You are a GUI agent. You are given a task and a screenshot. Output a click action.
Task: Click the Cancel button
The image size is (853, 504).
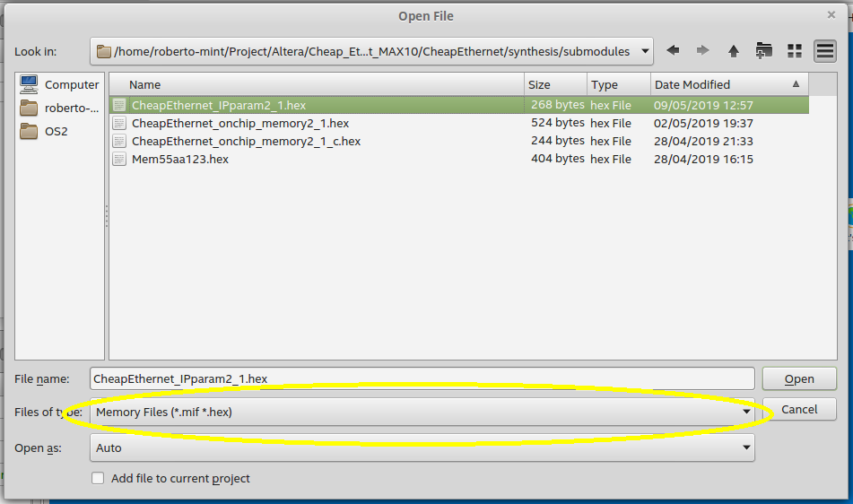pos(799,409)
